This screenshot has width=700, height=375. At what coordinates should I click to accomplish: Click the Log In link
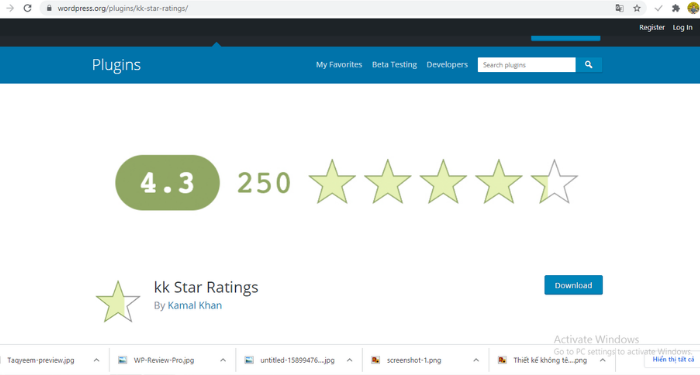pos(683,28)
